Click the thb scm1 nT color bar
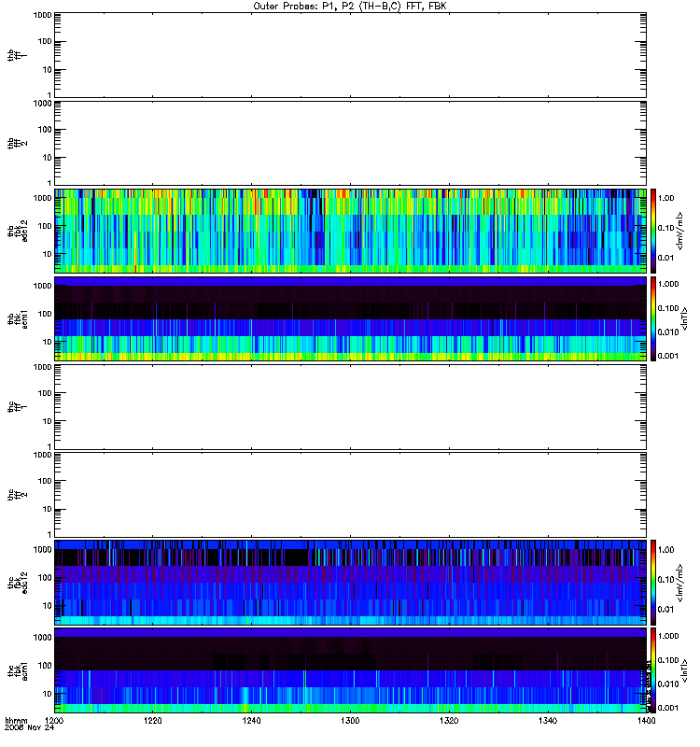The image size is (700, 747). (653, 318)
